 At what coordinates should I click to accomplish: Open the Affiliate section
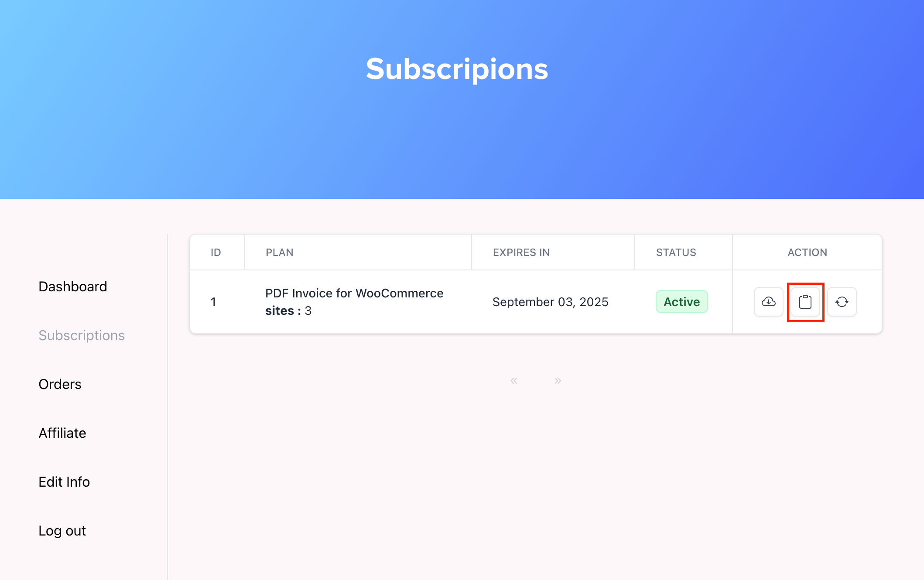pos(62,433)
